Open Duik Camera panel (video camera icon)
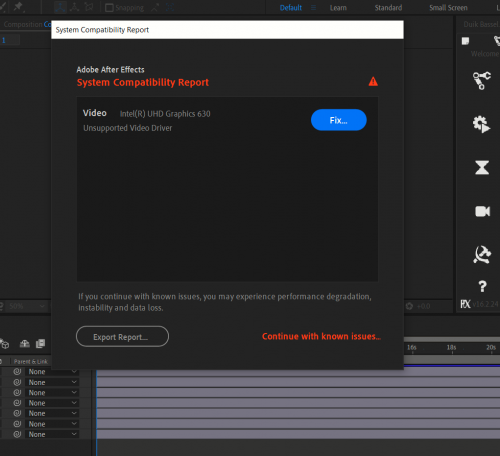The height and width of the screenshot is (456, 500). [482, 211]
